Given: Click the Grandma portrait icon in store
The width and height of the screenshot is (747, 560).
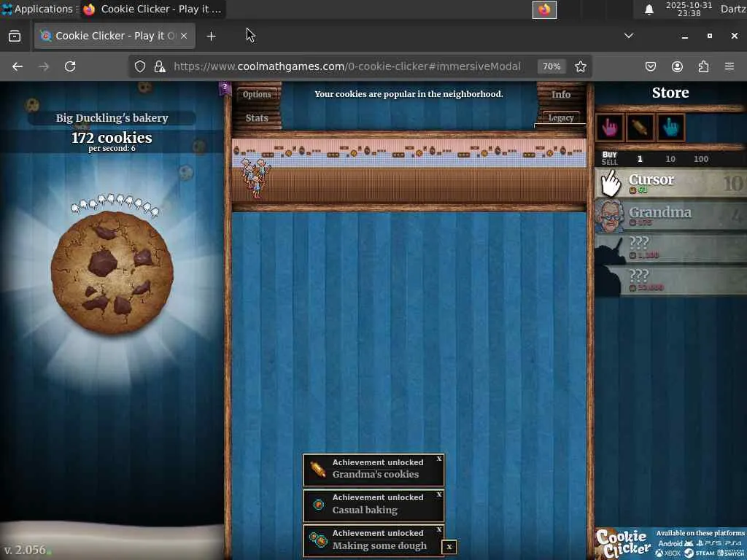Looking at the screenshot, I should pos(609,216).
